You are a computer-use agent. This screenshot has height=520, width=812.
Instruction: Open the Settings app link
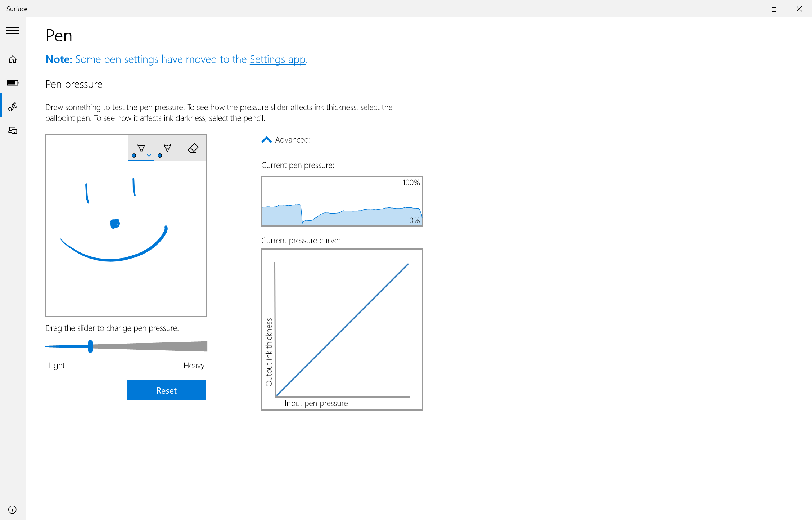pyautogui.click(x=278, y=59)
